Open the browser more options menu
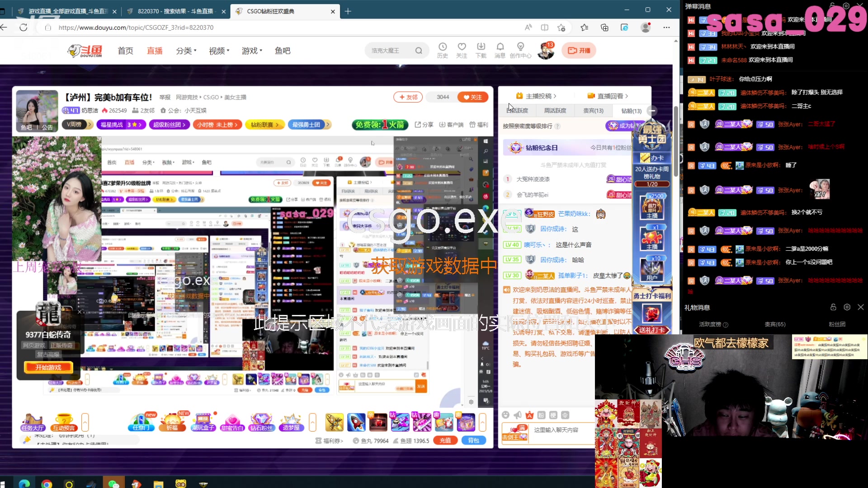The width and height of the screenshot is (868, 488). click(x=666, y=28)
